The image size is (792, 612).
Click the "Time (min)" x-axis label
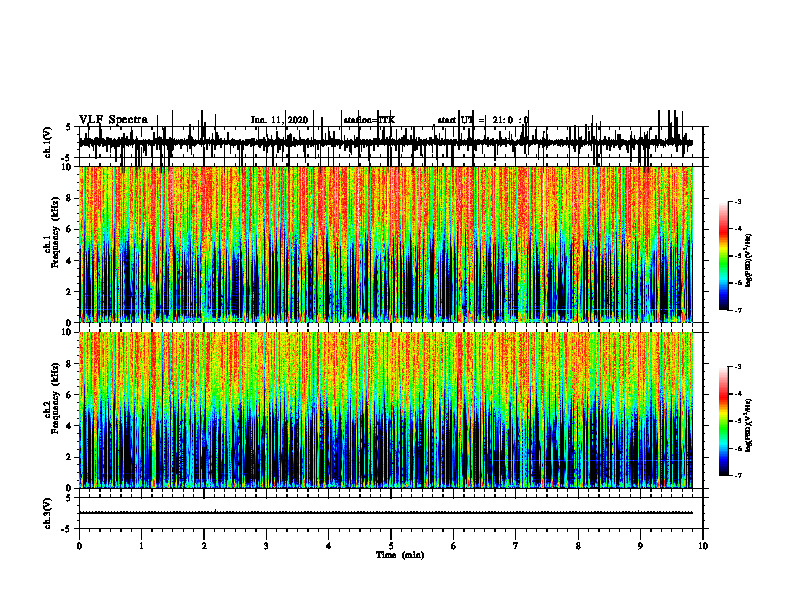(400, 555)
